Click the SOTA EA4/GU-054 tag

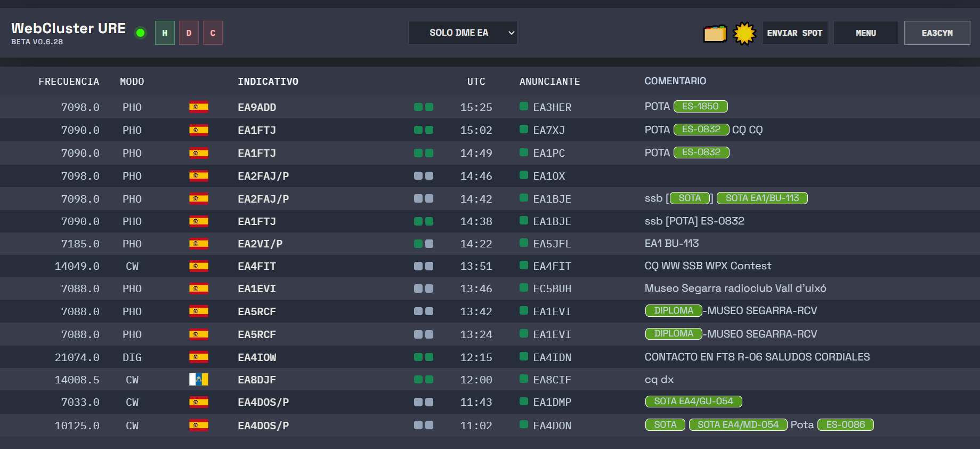[693, 402]
